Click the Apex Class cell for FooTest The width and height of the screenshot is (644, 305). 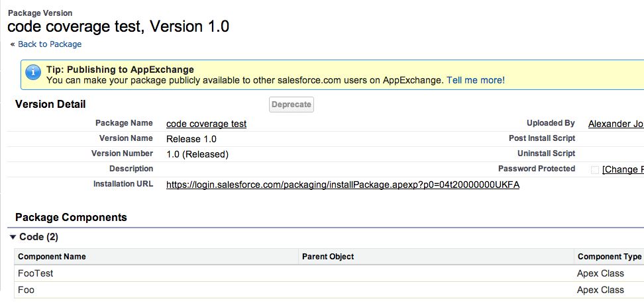(x=600, y=273)
